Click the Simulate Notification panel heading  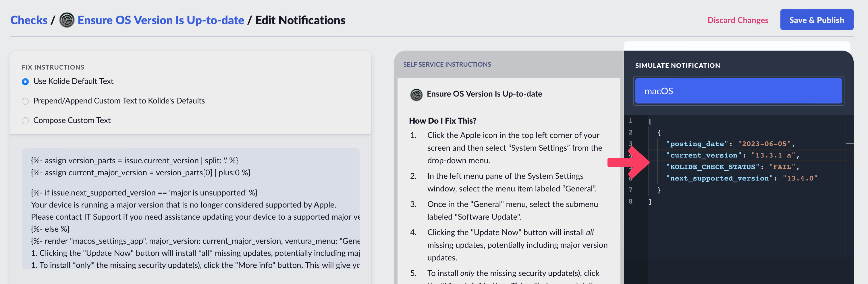677,66
